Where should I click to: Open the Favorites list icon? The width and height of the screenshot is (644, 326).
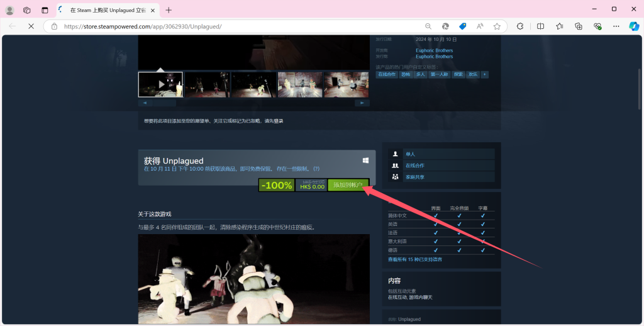[x=559, y=26]
